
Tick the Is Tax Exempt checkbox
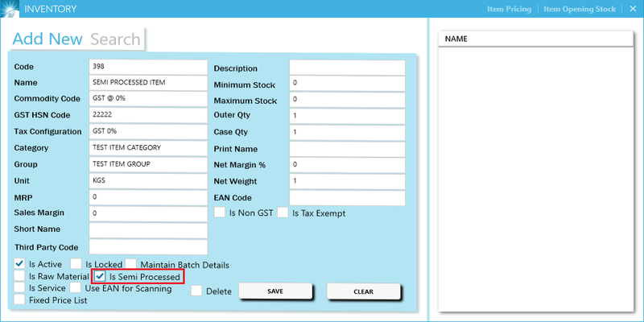pos(283,213)
